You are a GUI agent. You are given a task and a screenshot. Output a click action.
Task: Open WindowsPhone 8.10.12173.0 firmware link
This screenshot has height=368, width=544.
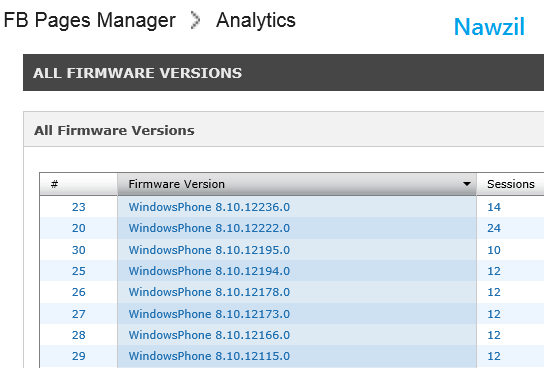click(209, 314)
